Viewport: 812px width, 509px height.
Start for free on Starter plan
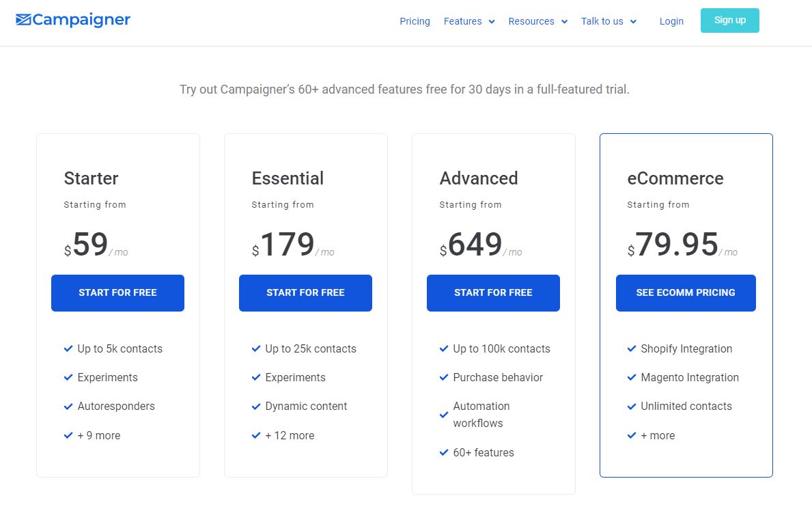117,293
